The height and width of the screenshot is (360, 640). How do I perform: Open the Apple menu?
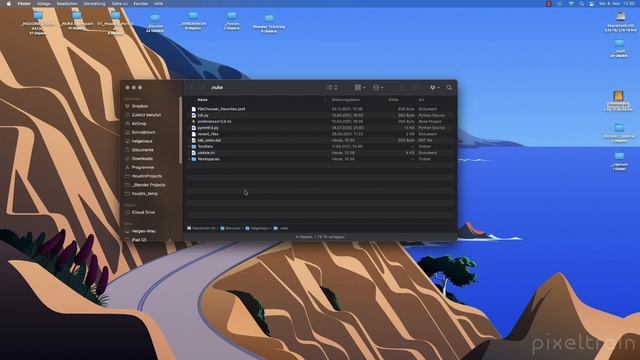pos(9,3)
